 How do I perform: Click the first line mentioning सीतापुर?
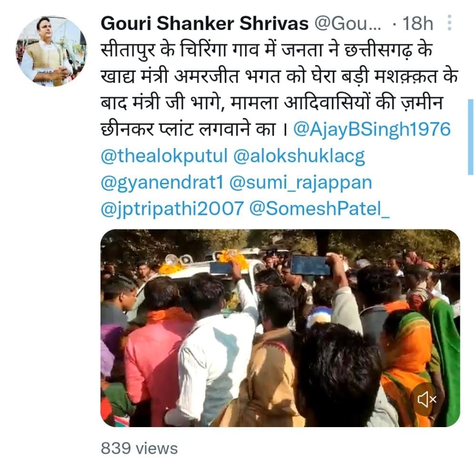pos(267,50)
